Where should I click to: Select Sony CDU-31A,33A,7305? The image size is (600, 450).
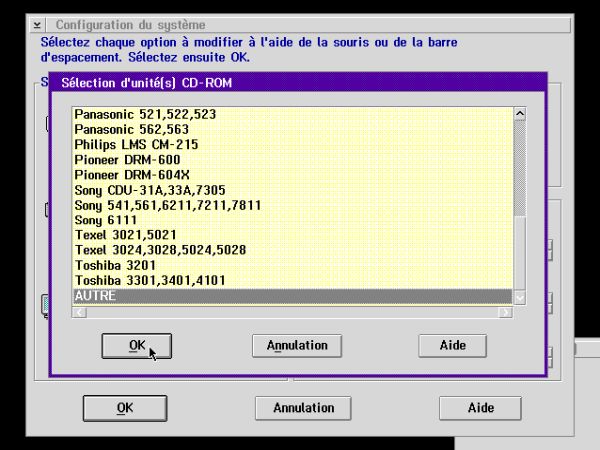[293, 190]
